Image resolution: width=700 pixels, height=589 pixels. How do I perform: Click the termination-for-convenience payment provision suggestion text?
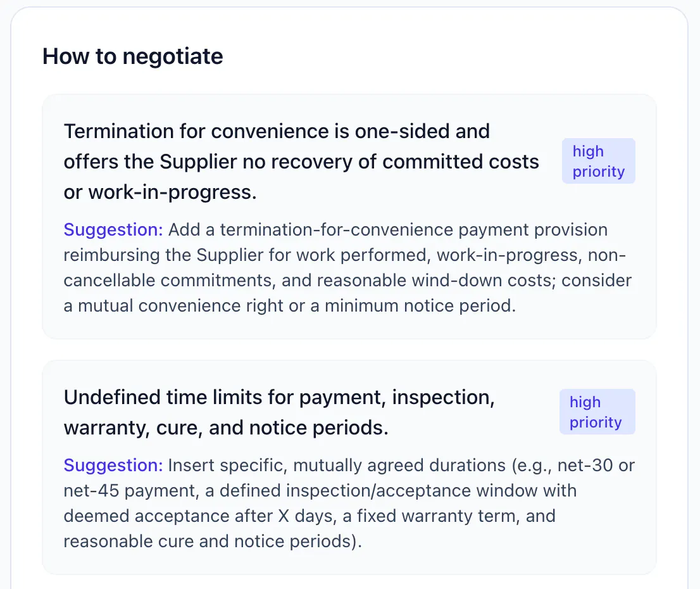click(x=348, y=267)
